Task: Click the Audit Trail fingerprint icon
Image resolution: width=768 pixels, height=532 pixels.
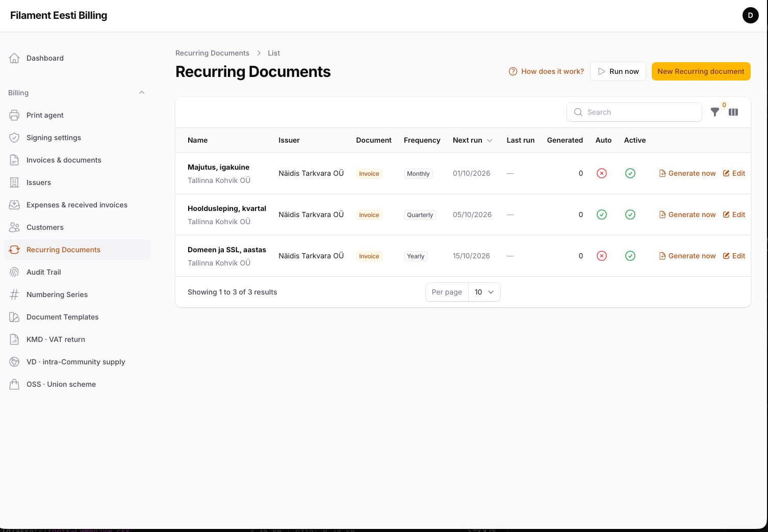Action: 14,272
